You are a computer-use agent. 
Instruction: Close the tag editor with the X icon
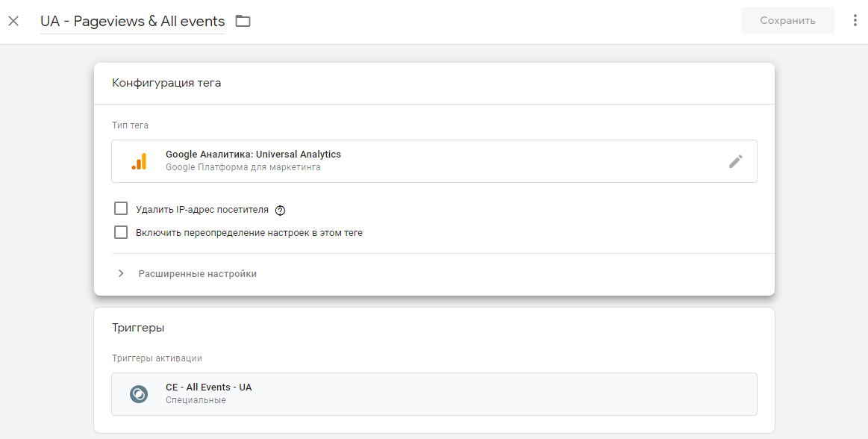(x=13, y=21)
